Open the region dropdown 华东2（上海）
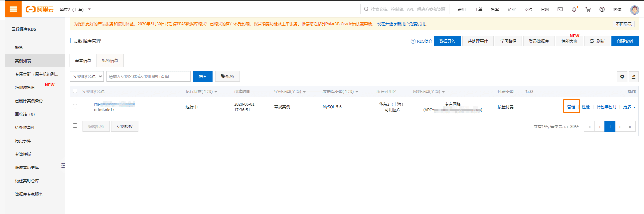 [75, 9]
